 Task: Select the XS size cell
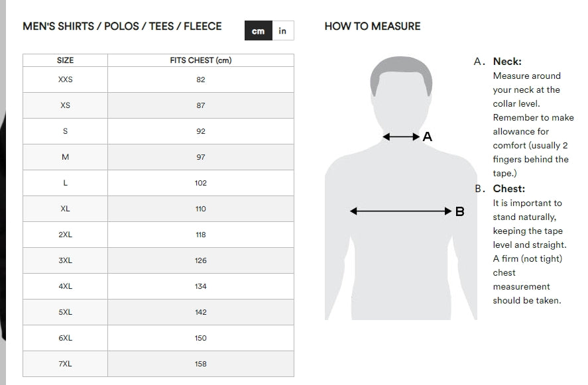(65, 105)
